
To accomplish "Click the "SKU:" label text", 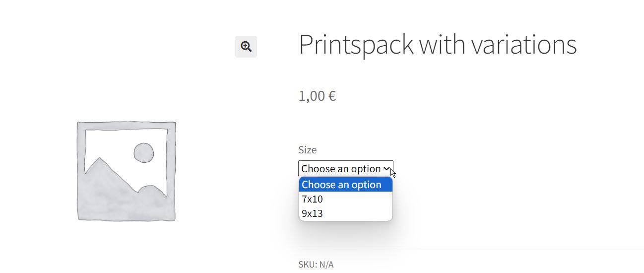I will tap(308, 265).
